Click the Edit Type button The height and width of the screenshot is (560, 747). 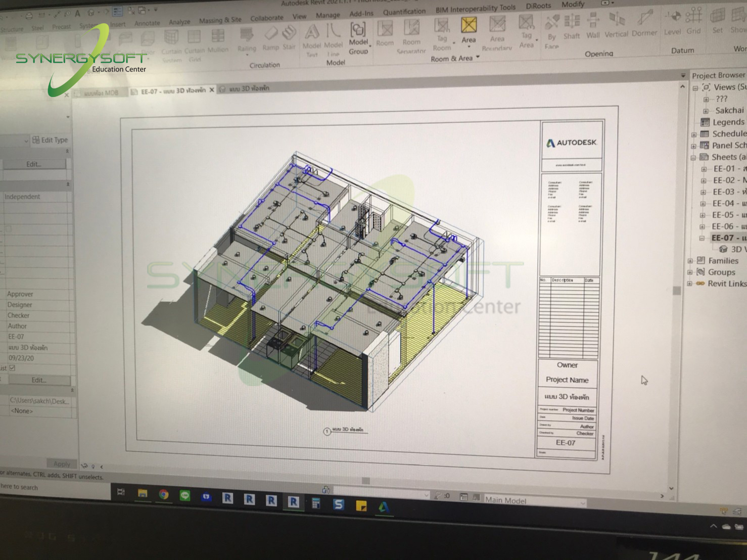tap(50, 140)
